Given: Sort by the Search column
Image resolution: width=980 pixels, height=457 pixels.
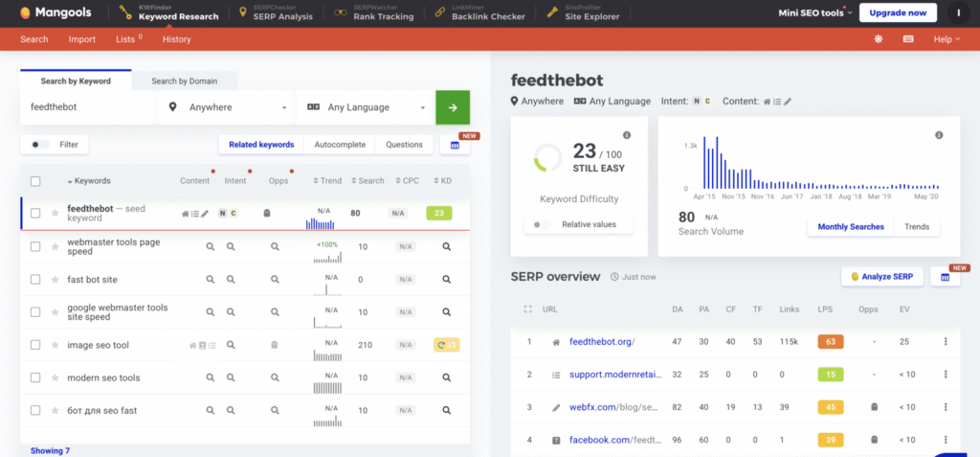Looking at the screenshot, I should click(367, 181).
